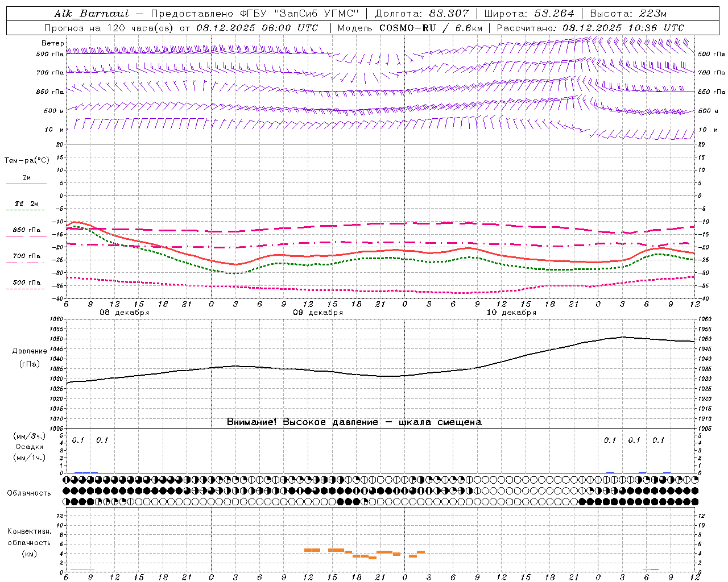Click the computed time 08.12.2025 10:36 UTC
Image resolution: width=728 pixels, height=582 pixels.
click(623, 28)
